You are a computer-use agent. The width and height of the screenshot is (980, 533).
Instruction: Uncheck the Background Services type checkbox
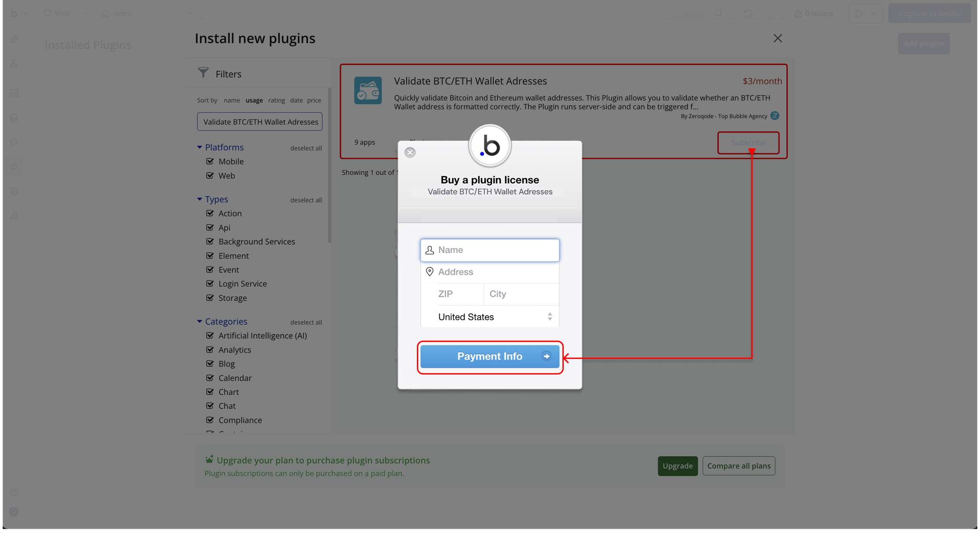(x=210, y=241)
